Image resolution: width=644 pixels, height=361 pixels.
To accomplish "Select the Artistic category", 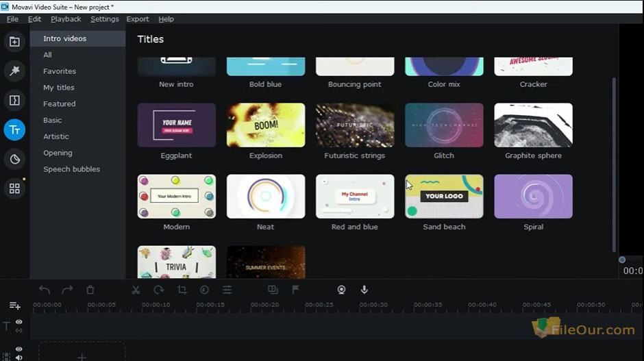I will coord(77,136).
